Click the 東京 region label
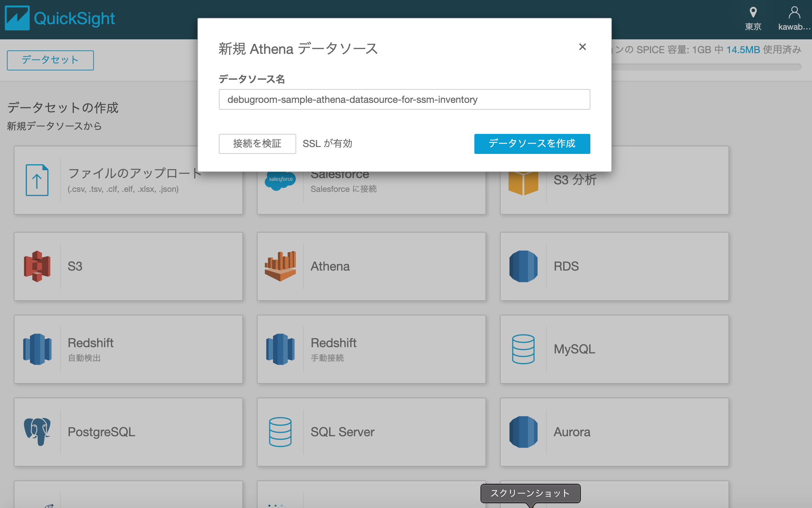The height and width of the screenshot is (508, 812). pyautogui.click(x=753, y=27)
